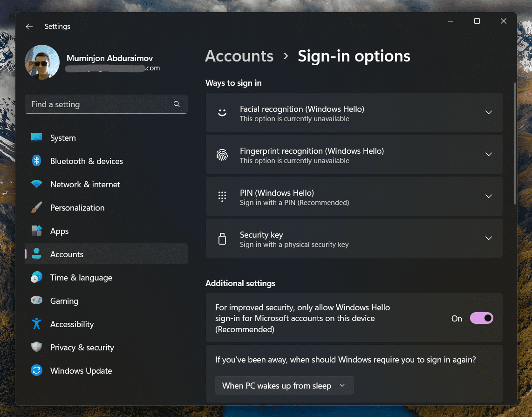532x417 pixels.
Task: Open 'When PC wakes up from sleep' dropdown
Action: [x=284, y=385]
